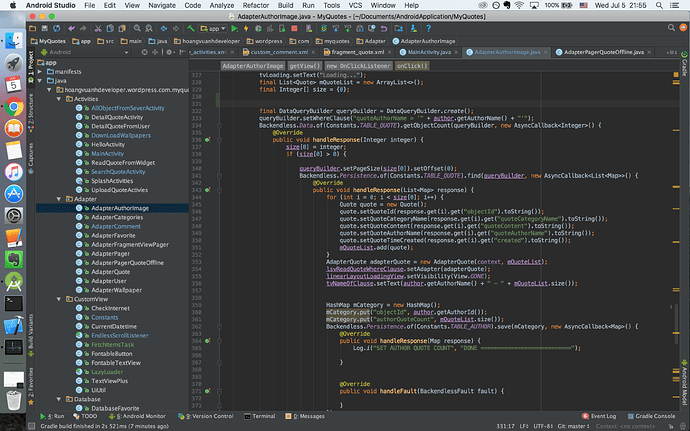This screenshot has width=690, height=431.
Task: Click the red Stop icon
Action: click(294, 29)
